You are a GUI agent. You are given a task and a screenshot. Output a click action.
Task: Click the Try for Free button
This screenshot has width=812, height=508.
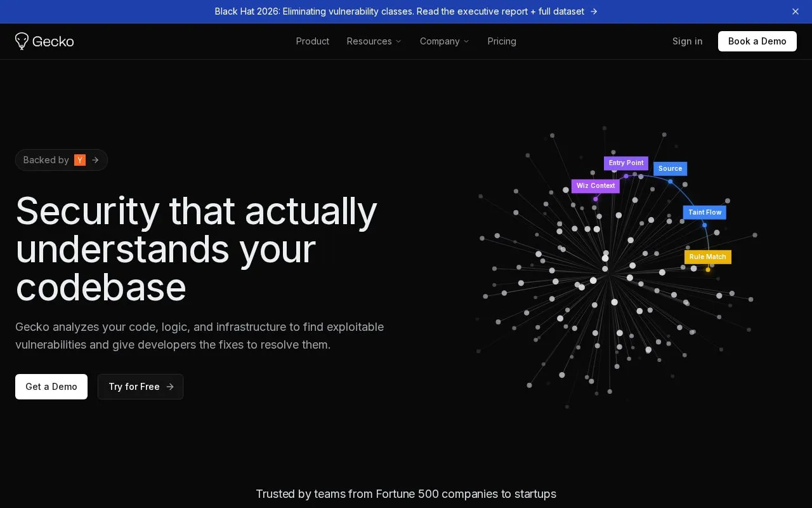point(140,387)
